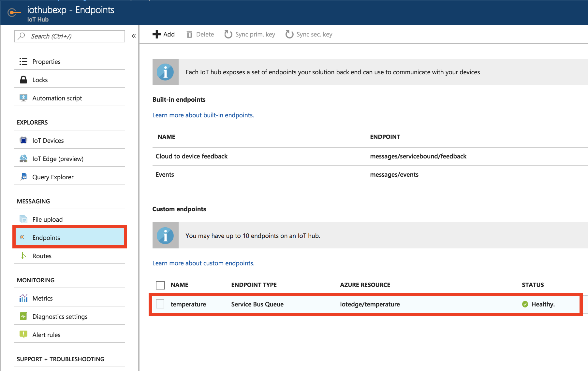Click the Locks padlock icon
This screenshot has width=588, height=371.
click(x=23, y=80)
